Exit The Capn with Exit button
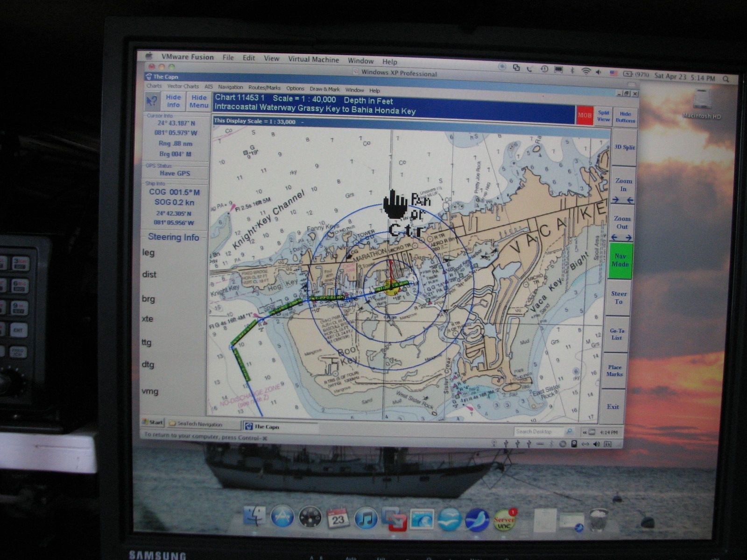The width and height of the screenshot is (747, 560). click(x=613, y=406)
